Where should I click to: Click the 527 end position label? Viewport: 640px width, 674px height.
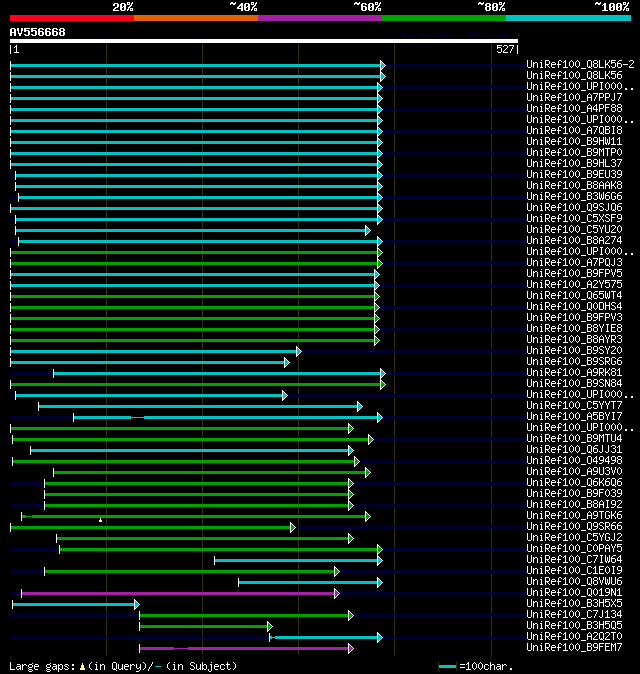pyautogui.click(x=505, y=49)
